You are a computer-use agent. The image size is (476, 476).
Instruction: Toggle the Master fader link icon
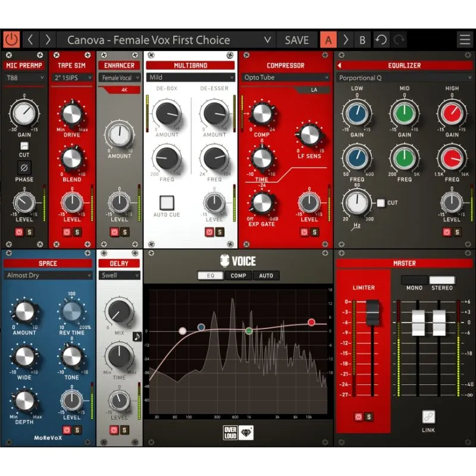(428, 417)
